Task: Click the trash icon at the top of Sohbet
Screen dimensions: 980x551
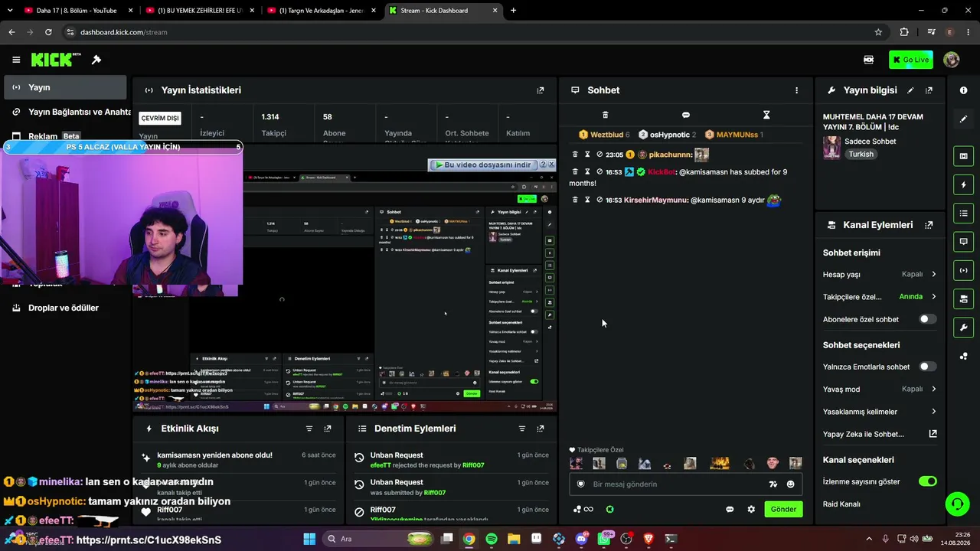Action: [605, 115]
